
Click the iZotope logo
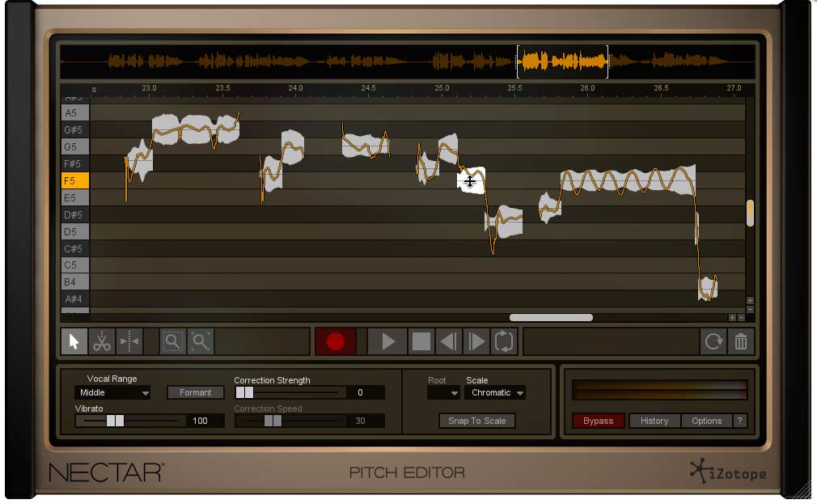[728, 472]
